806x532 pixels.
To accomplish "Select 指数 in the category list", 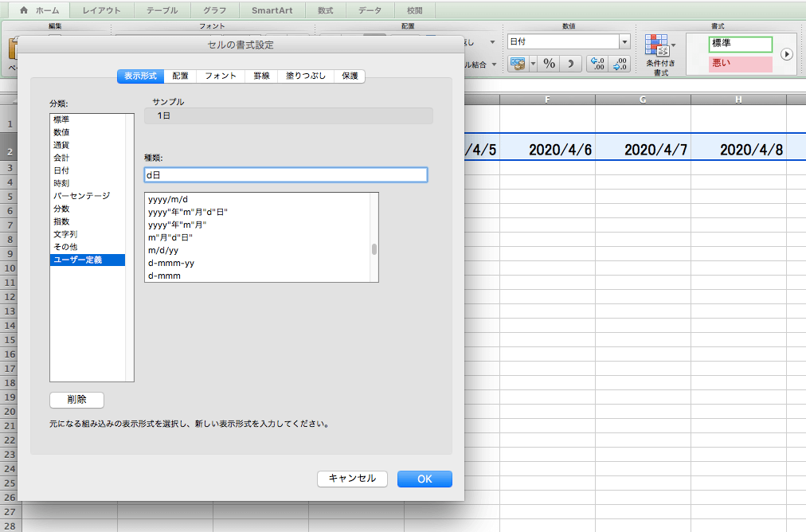I will (88, 221).
